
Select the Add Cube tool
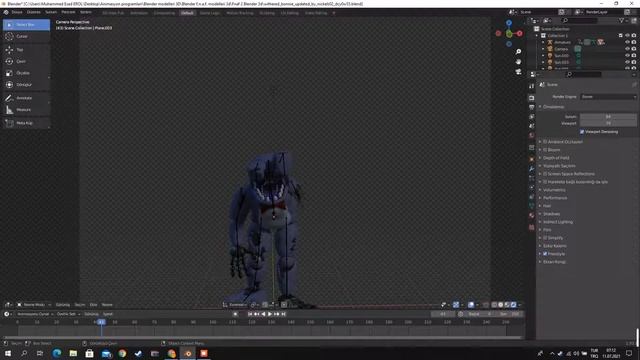pyautogui.click(x=26, y=123)
